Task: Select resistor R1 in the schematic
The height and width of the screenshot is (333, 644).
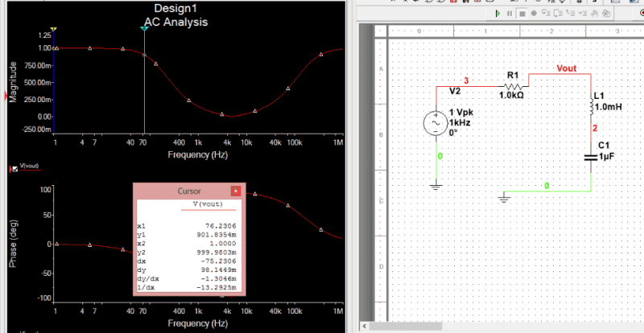Action: pyautogui.click(x=514, y=85)
